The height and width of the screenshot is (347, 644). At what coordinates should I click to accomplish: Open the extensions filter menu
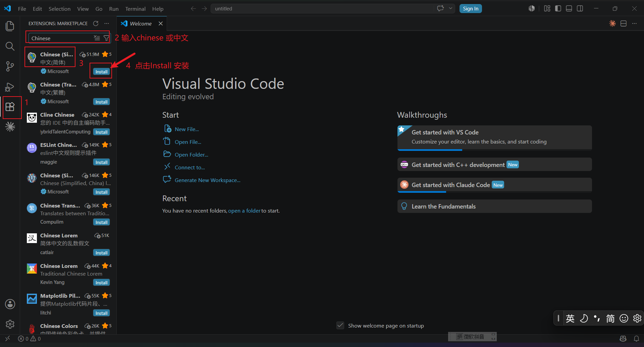click(x=106, y=38)
